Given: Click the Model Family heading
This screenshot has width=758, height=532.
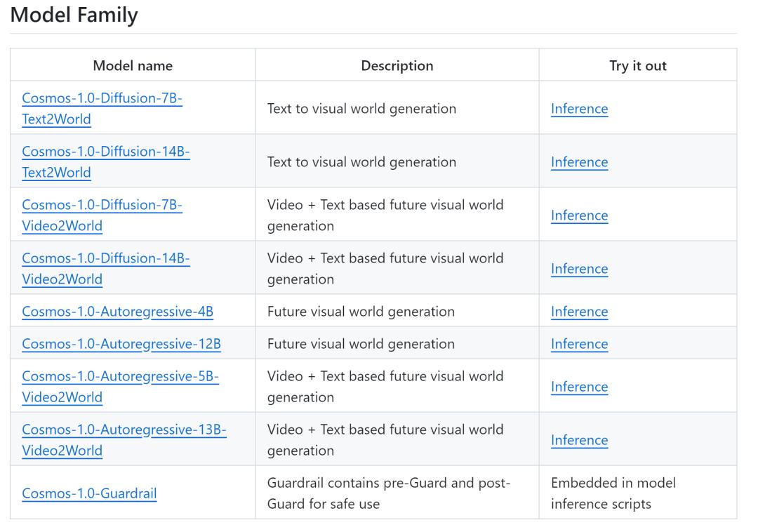Looking at the screenshot, I should pyautogui.click(x=74, y=15).
